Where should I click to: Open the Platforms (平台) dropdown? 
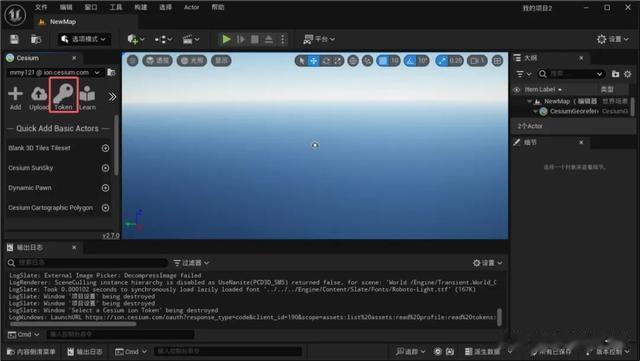[x=319, y=39]
